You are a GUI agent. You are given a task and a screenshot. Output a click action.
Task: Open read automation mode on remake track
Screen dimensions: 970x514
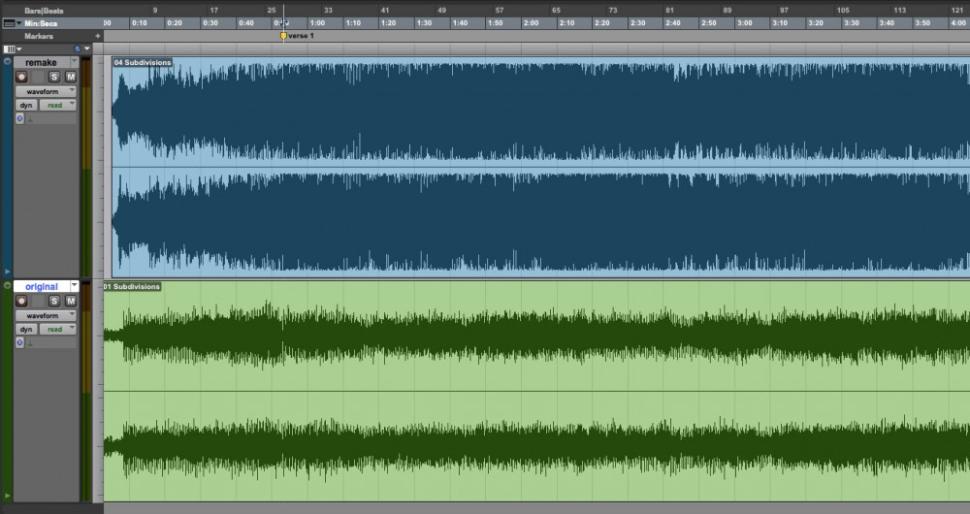pos(58,105)
